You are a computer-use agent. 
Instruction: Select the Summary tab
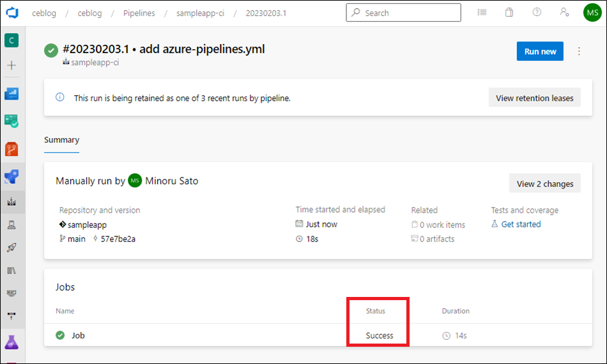point(61,140)
